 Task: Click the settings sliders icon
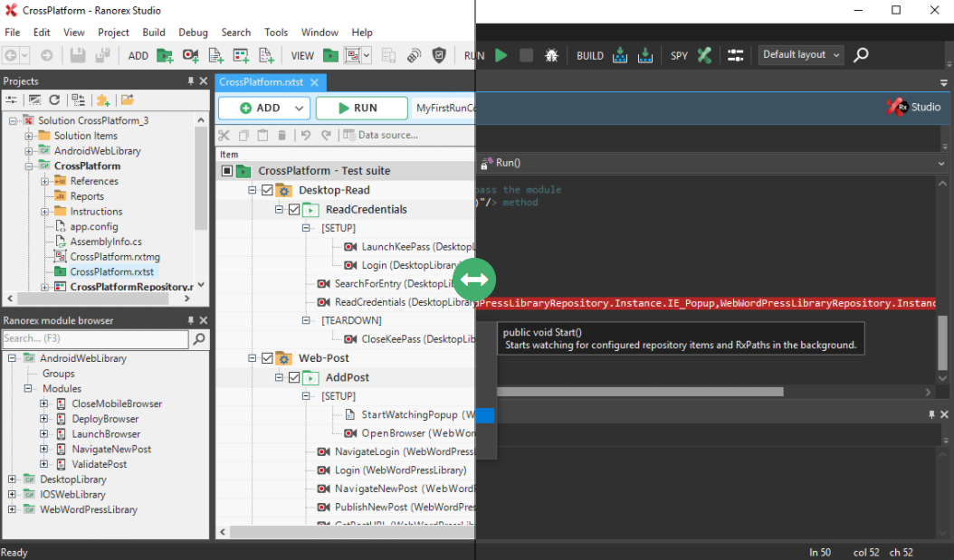tap(735, 55)
